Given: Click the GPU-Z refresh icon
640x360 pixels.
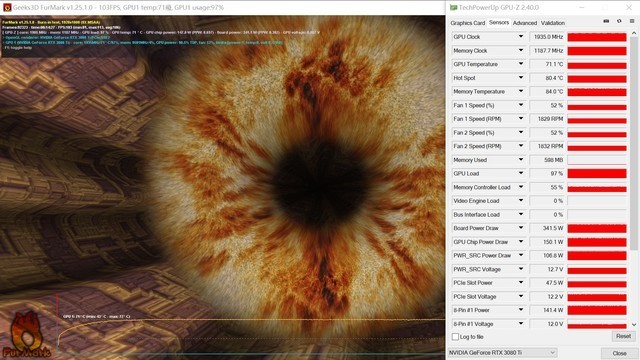Looking at the screenshot, I should (x=619, y=21).
